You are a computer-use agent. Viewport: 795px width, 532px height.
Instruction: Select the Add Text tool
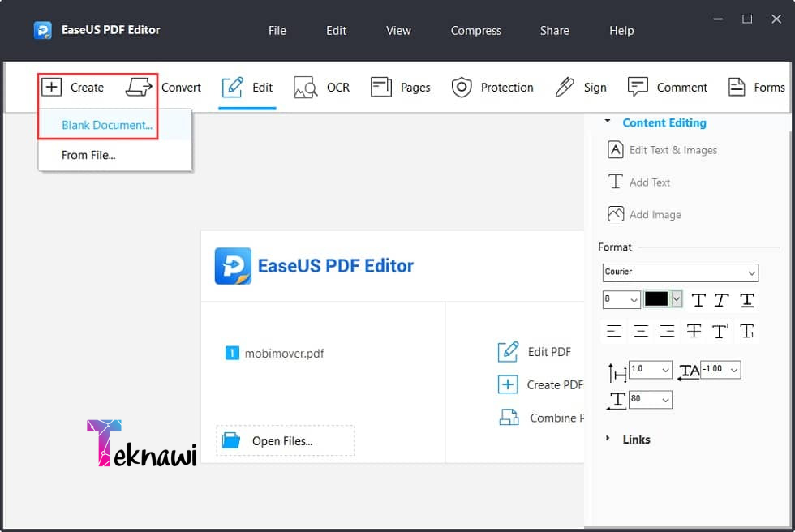639,182
